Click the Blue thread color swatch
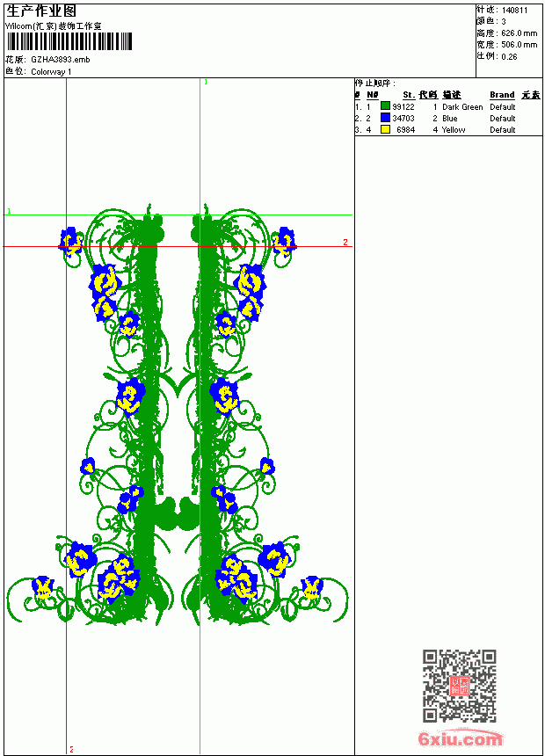 385,118
